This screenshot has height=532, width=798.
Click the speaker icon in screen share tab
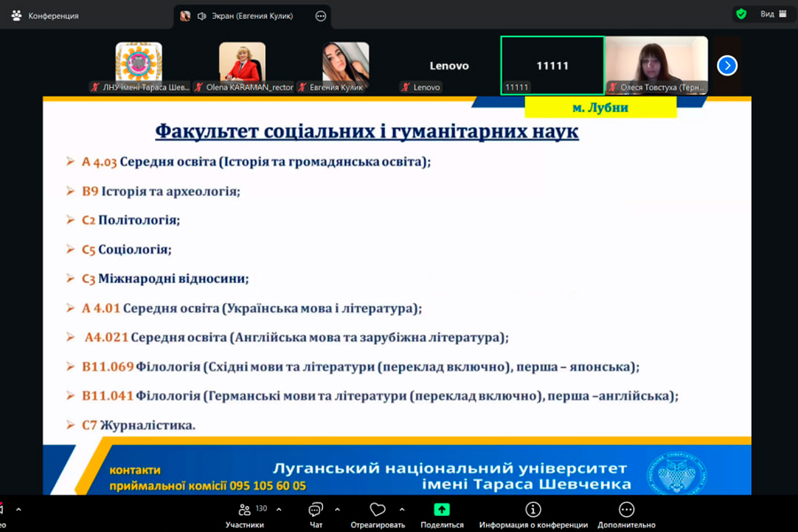tap(201, 16)
